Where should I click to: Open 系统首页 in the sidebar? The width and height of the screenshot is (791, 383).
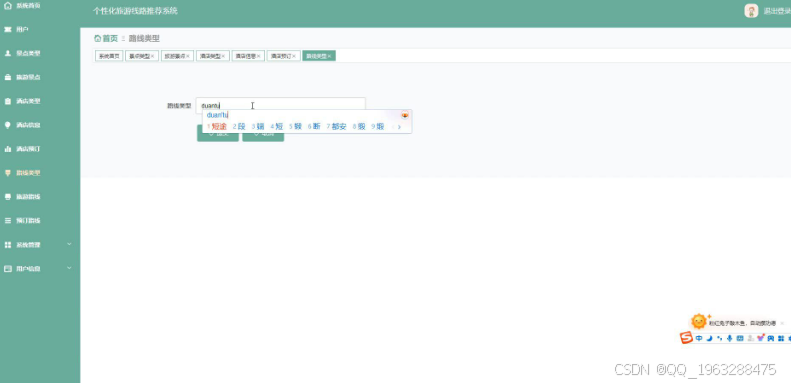pyautogui.click(x=28, y=6)
